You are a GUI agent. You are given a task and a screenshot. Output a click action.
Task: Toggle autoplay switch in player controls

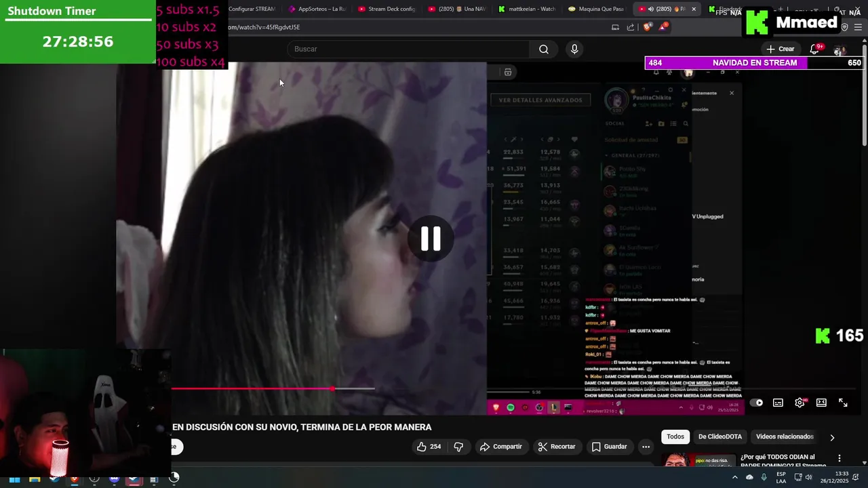(x=757, y=403)
